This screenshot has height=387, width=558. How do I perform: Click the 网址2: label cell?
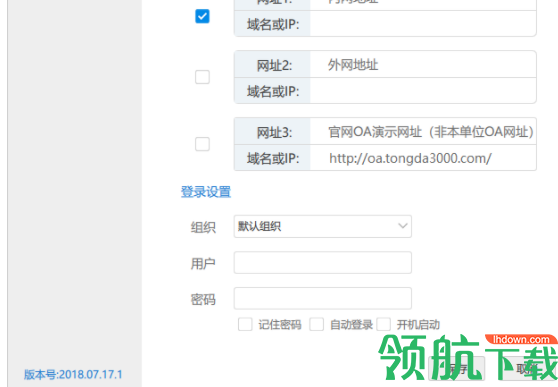click(x=272, y=64)
